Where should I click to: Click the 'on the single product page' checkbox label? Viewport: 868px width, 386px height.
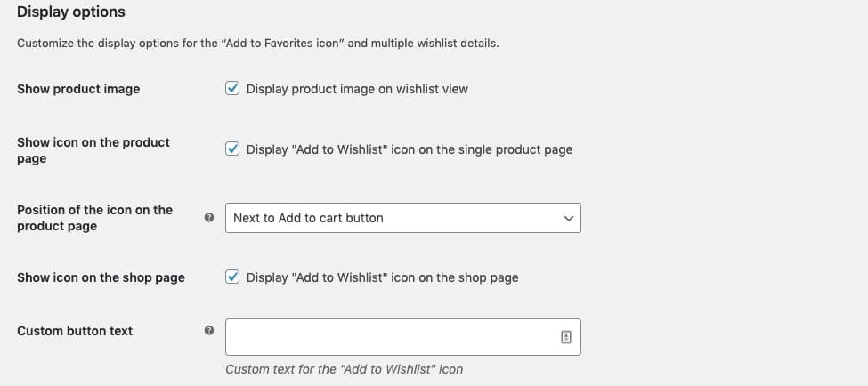[410, 149]
